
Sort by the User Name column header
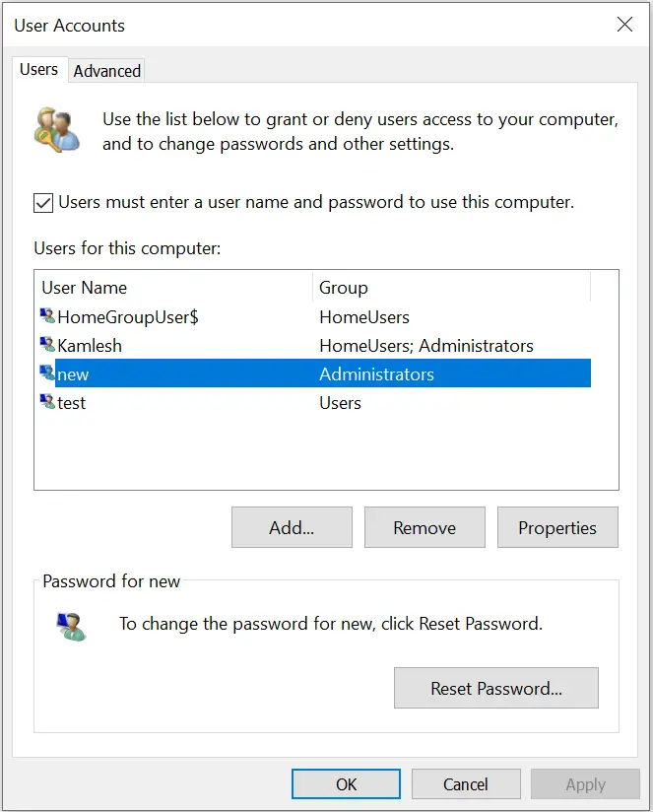pyautogui.click(x=174, y=287)
